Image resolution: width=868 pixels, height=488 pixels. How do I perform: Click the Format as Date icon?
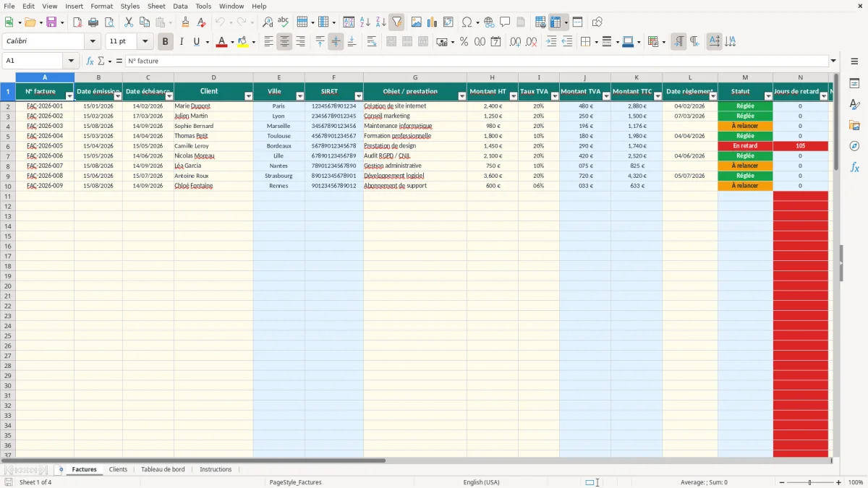click(x=495, y=42)
